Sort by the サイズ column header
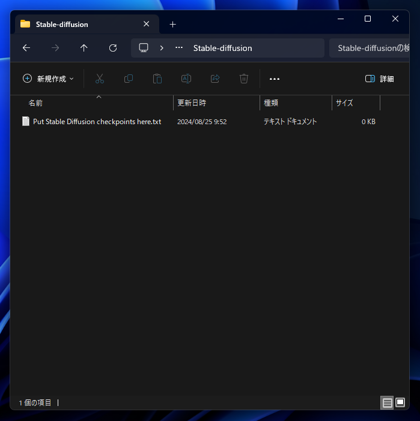 pos(356,103)
